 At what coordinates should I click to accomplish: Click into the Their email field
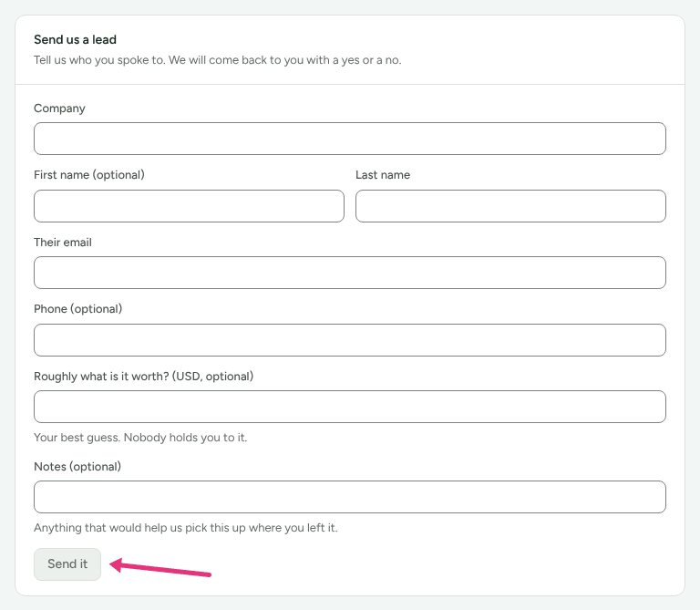pos(350,273)
